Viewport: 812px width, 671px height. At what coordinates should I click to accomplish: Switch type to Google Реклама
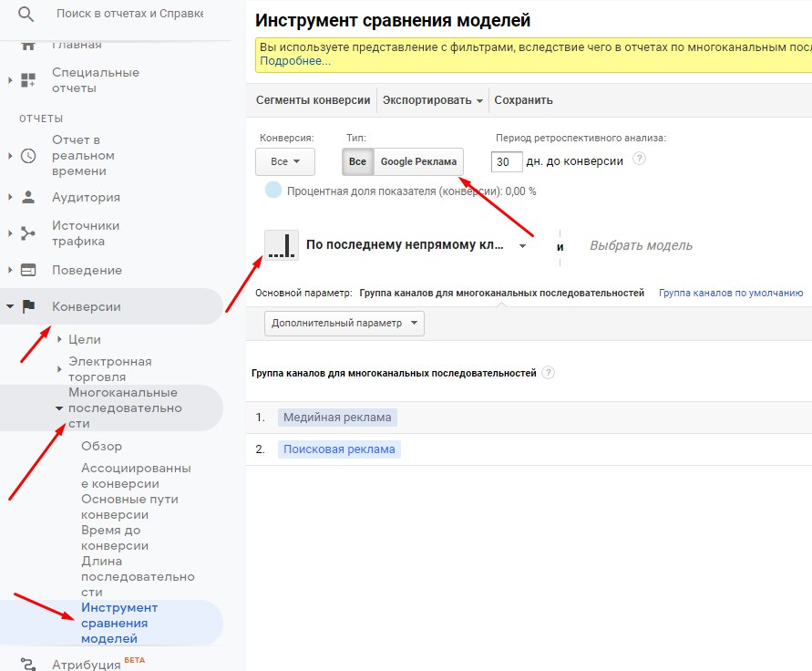pos(418,161)
